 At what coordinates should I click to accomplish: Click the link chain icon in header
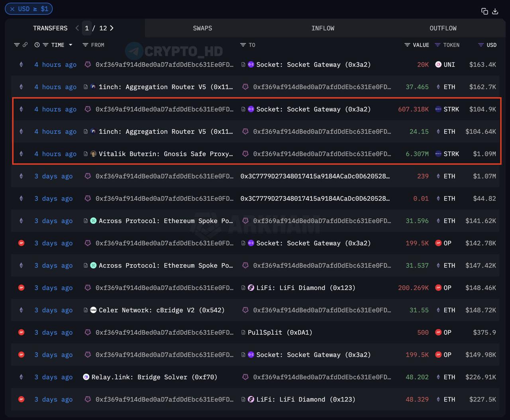(25, 45)
